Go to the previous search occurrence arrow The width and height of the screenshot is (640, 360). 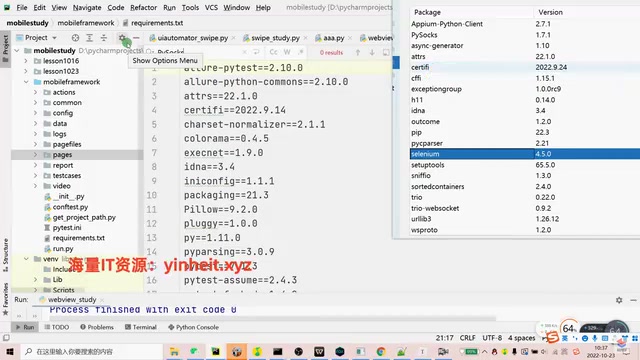coord(358,52)
